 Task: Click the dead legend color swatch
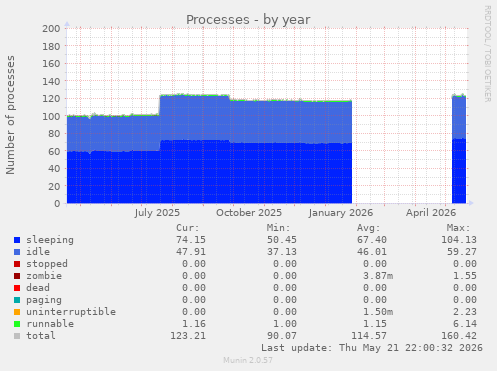(17, 288)
